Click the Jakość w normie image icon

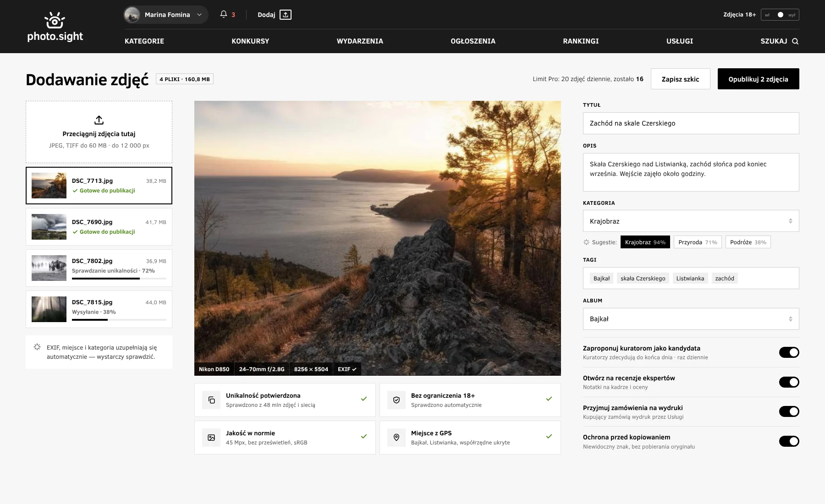click(211, 438)
